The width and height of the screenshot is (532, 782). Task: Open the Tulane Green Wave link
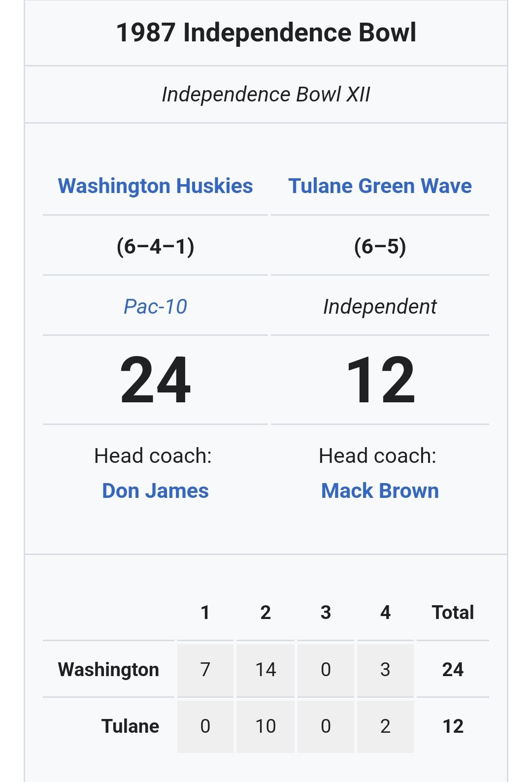click(x=380, y=186)
